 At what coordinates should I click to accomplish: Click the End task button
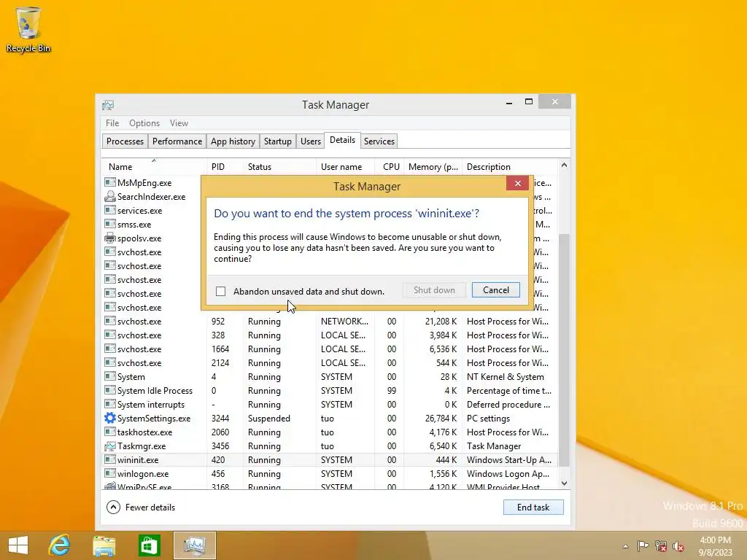coord(533,507)
